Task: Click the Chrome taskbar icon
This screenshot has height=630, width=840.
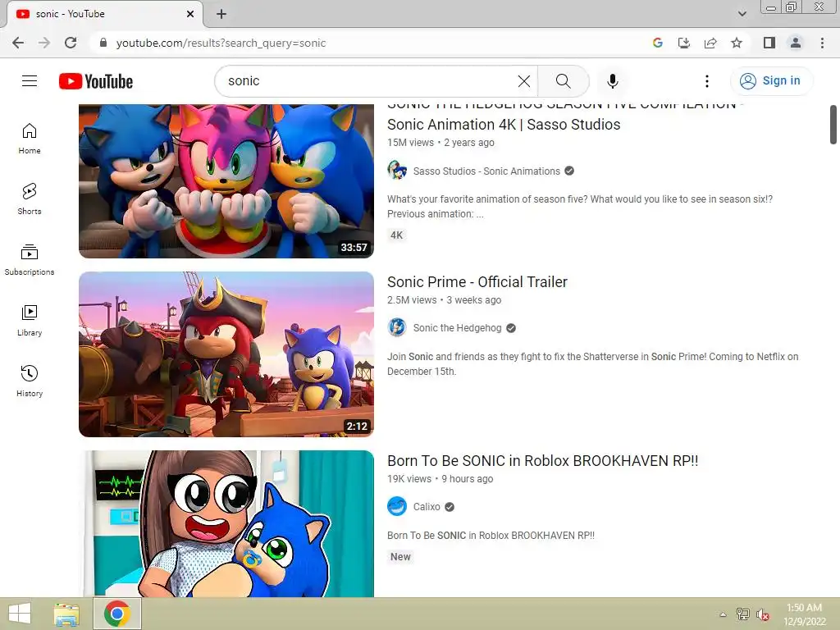Action: tap(117, 614)
